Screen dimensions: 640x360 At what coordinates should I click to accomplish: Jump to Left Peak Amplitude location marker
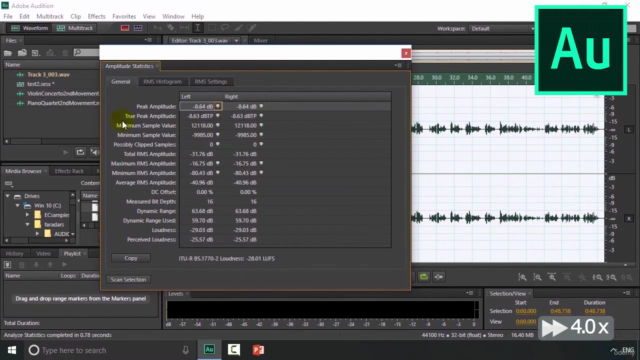(x=218, y=106)
